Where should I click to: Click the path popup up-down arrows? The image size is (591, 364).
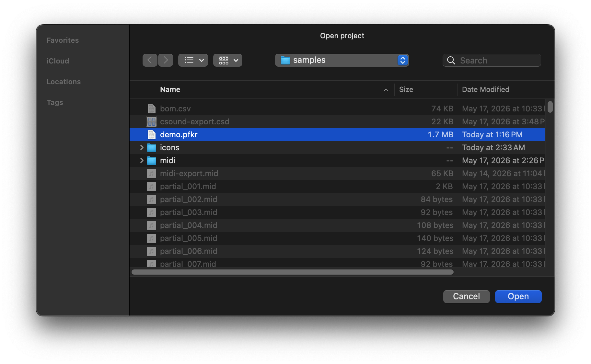[403, 60]
